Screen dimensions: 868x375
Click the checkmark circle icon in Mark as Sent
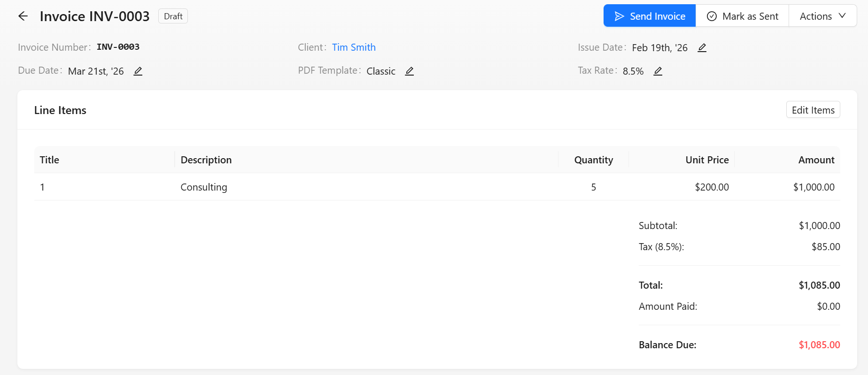[x=712, y=16]
